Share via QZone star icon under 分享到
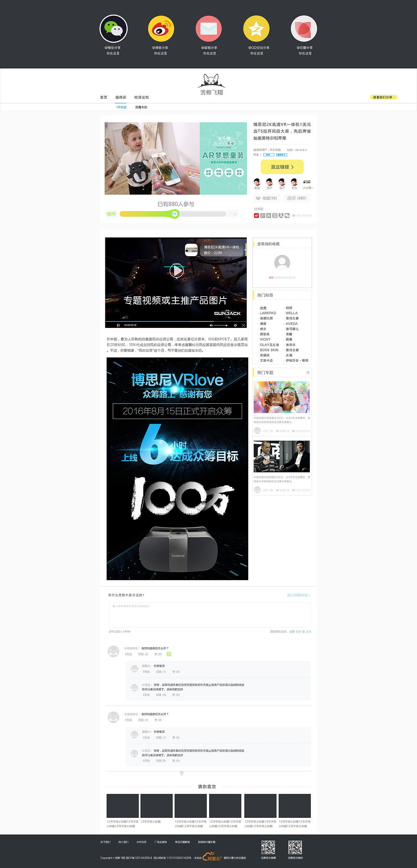The height and width of the screenshot is (868, 417). pyautogui.click(x=268, y=216)
